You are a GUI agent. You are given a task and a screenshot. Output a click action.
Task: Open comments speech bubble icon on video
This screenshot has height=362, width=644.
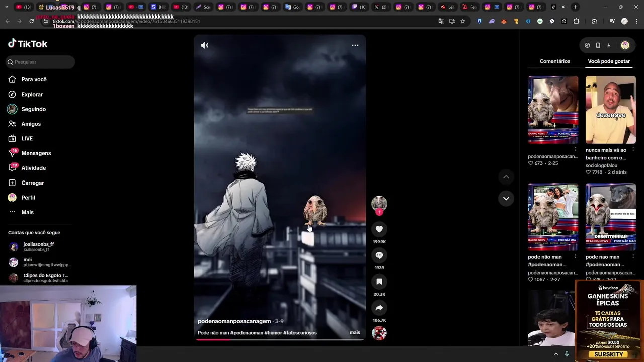pos(379,255)
